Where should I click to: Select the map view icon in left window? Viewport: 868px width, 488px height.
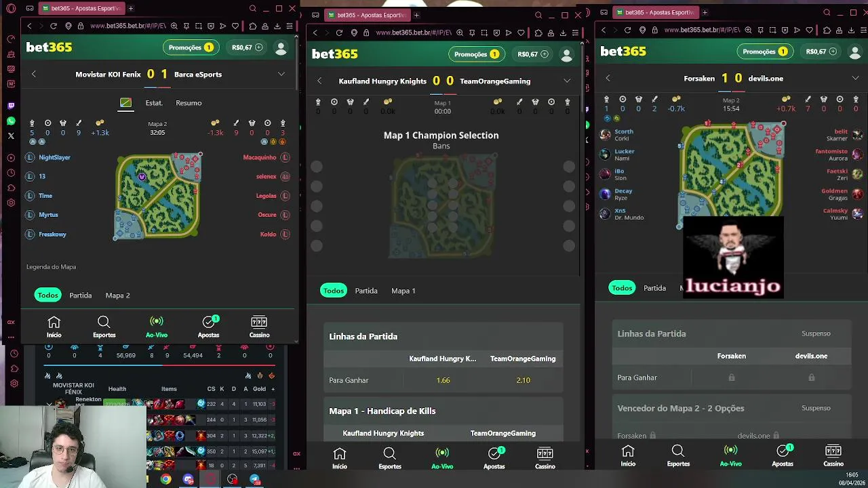125,103
